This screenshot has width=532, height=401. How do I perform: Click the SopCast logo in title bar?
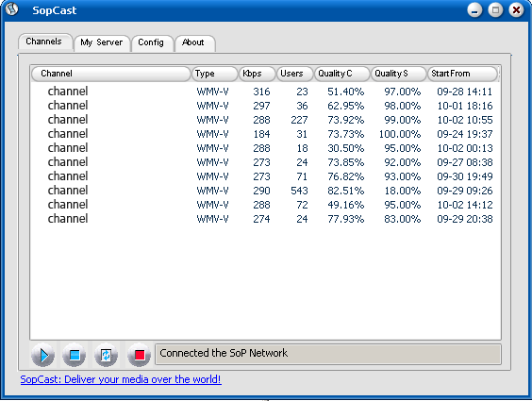point(12,9)
